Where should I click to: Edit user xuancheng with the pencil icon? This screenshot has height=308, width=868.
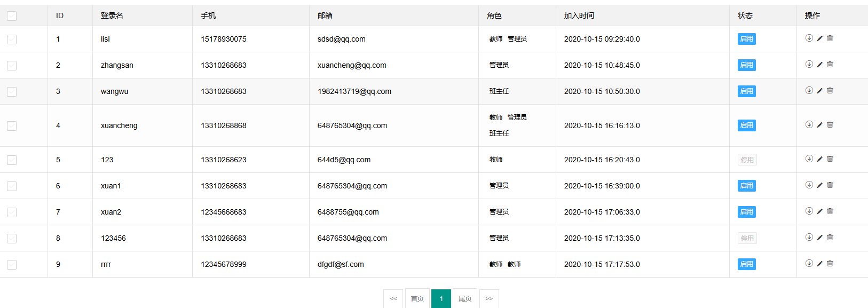pos(819,125)
